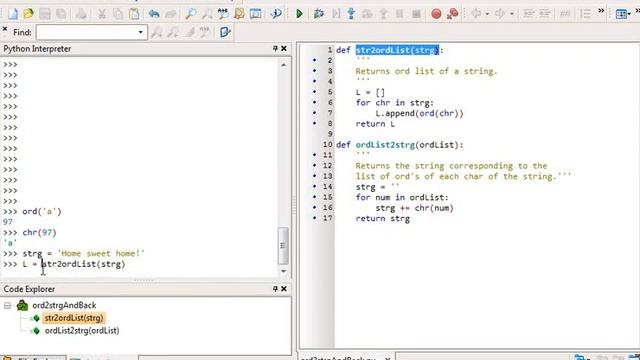Click the Abort debugging stop icon

pyautogui.click(x=416, y=14)
